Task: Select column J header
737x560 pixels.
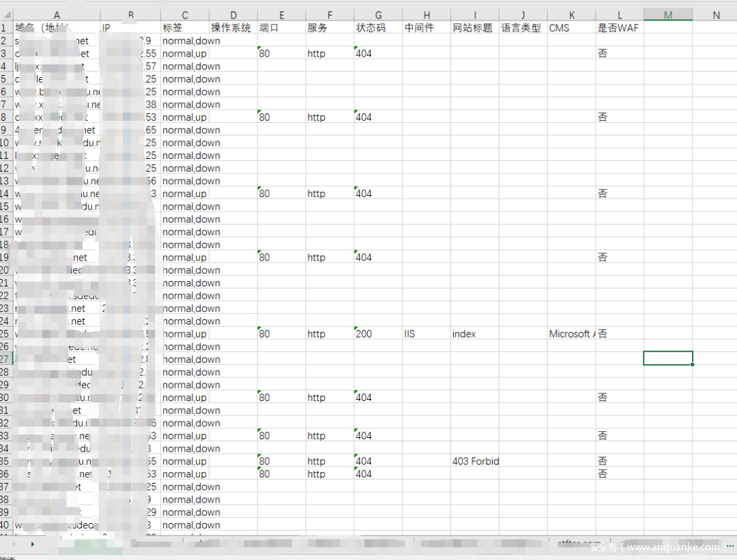Action: [523, 15]
